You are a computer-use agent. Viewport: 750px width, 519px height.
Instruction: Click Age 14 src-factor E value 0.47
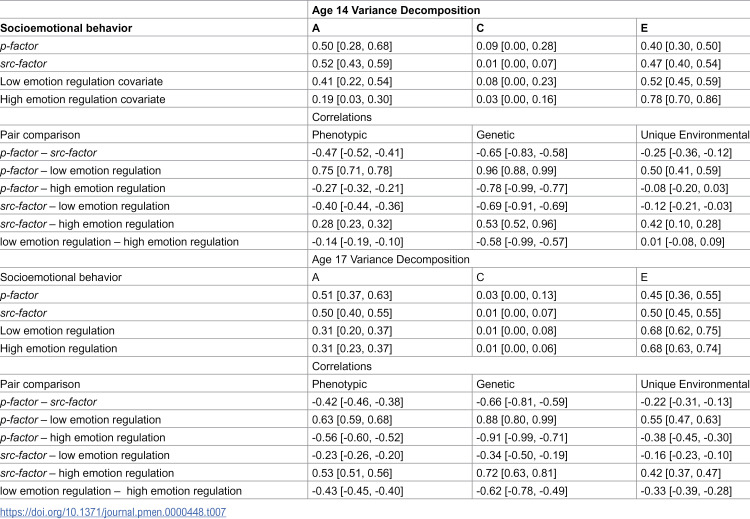click(680, 64)
